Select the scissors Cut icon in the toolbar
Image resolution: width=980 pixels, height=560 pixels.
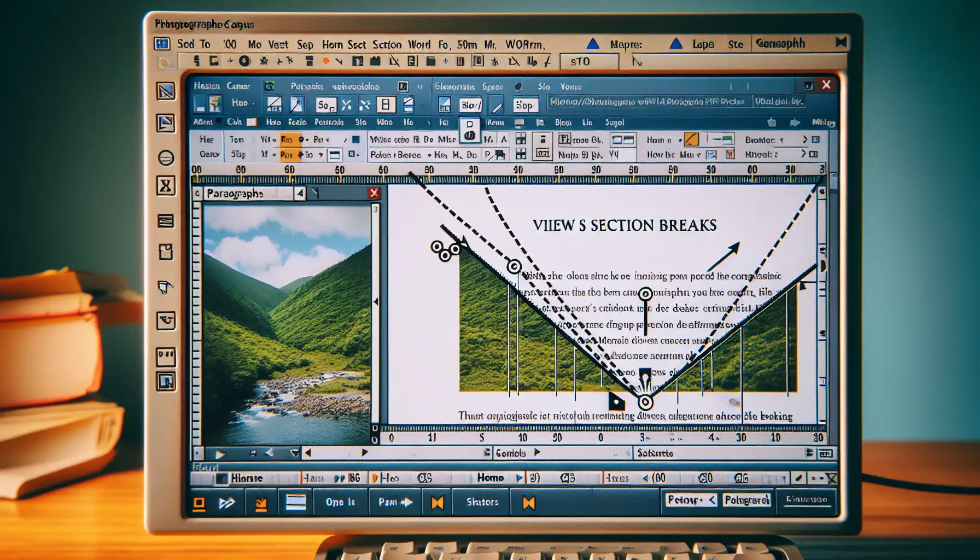pyautogui.click(x=345, y=103)
